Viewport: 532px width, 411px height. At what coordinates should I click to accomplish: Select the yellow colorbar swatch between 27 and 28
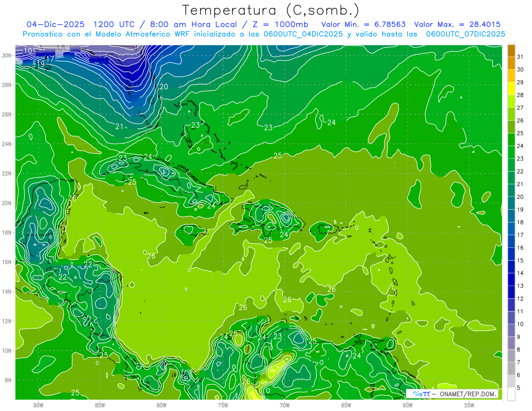[x=511, y=102]
